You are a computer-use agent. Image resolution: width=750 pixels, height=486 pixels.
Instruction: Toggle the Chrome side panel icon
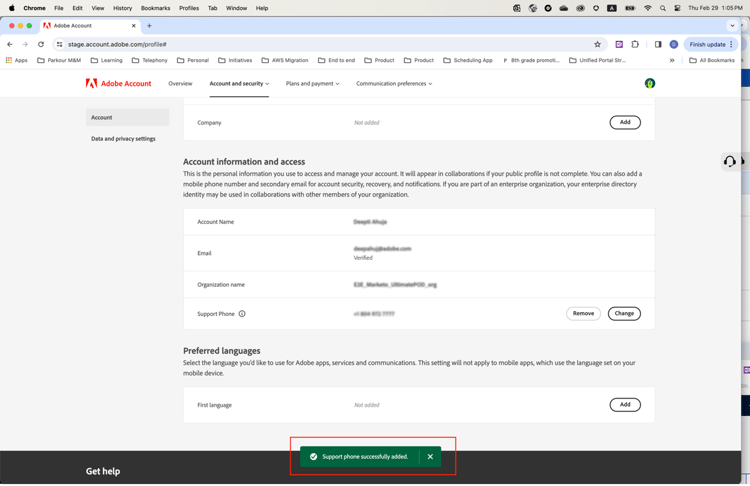(x=658, y=44)
